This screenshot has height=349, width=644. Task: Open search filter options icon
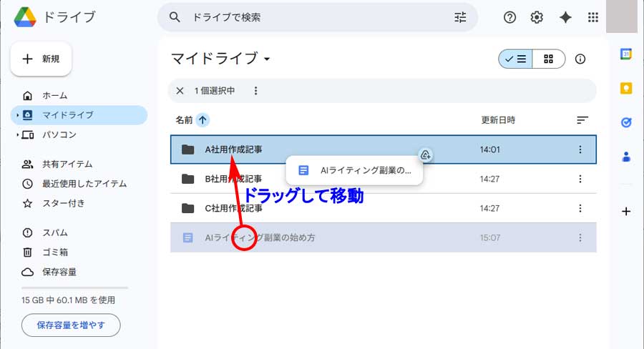[x=460, y=18]
